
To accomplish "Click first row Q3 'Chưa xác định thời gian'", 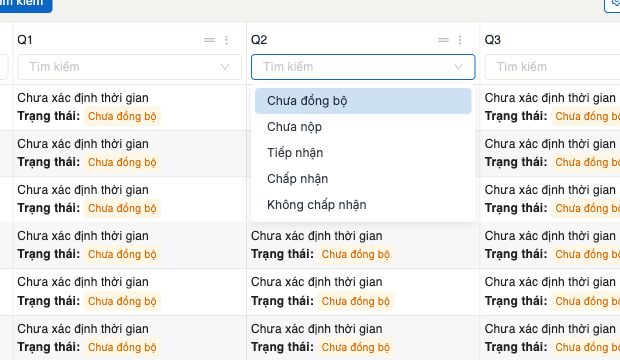I will [x=550, y=98].
